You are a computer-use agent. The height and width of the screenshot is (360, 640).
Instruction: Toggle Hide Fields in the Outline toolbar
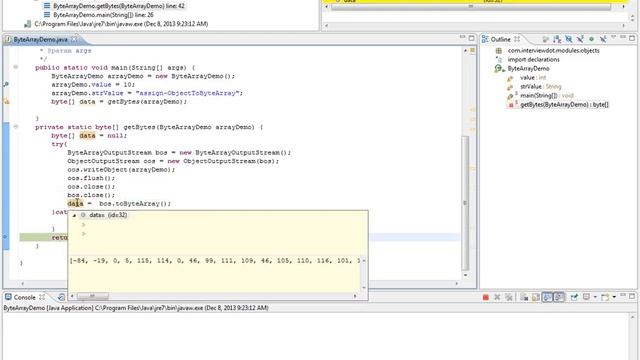pyautogui.click(x=569, y=39)
